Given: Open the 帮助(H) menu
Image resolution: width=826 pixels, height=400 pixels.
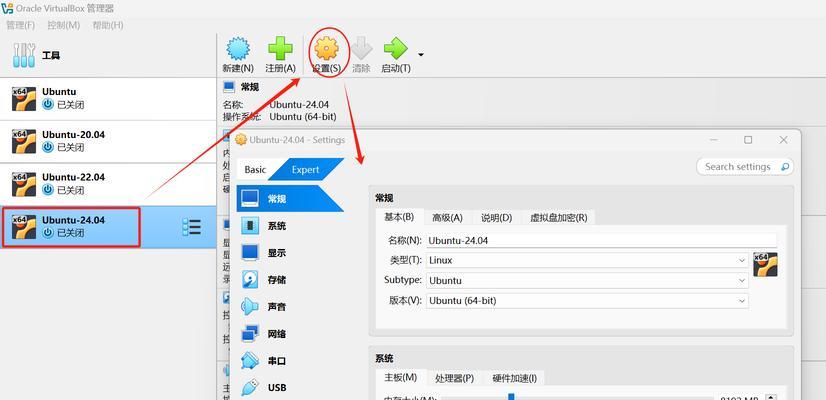Looking at the screenshot, I should coord(107,25).
